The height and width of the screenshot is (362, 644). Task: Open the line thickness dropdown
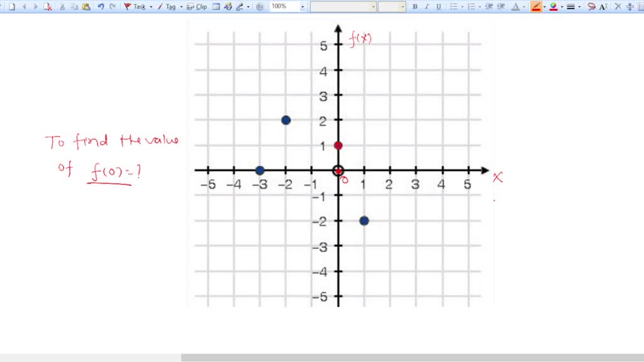click(x=579, y=7)
